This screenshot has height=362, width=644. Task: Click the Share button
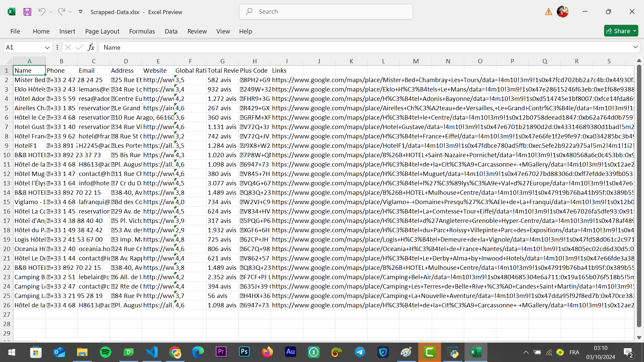point(618,31)
